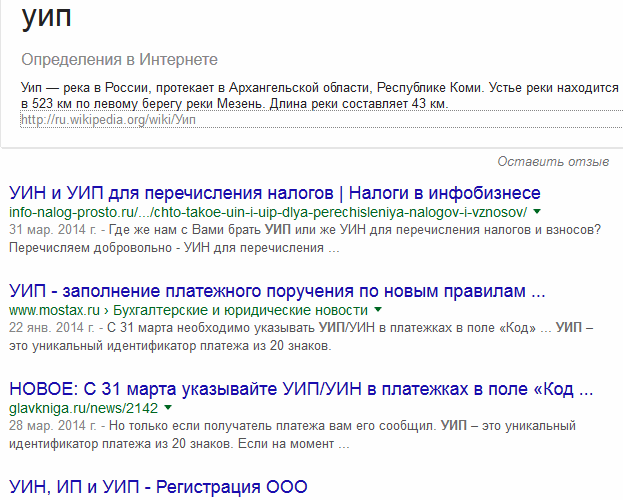Click the large "уип" definition heading
The width and height of the screenshot is (623, 500).
click(46, 17)
